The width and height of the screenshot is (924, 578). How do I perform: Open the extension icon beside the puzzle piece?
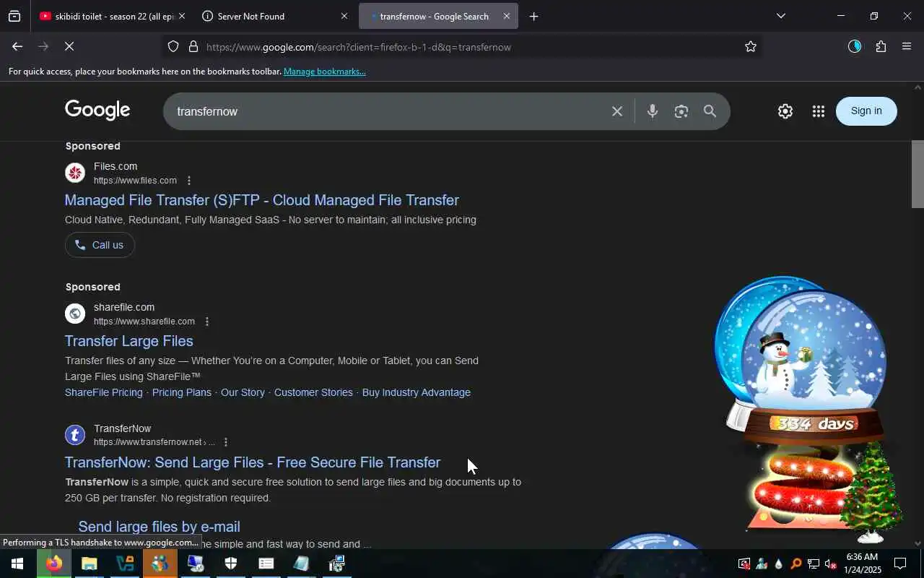pyautogui.click(x=855, y=46)
